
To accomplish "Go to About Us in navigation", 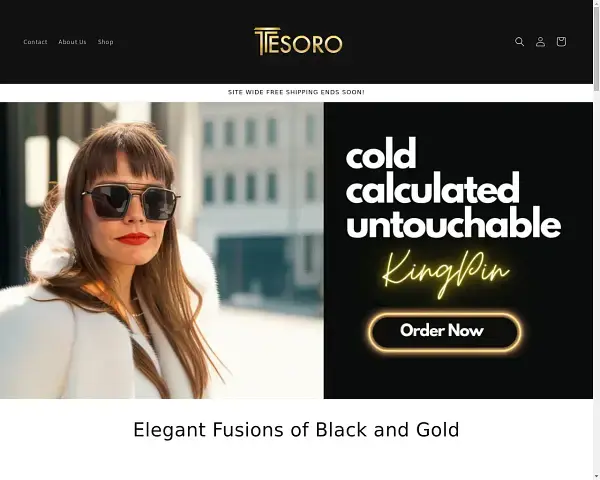I will click(72, 42).
